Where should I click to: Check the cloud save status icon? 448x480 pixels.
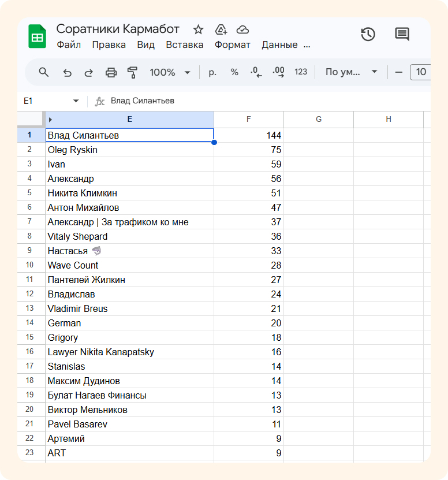click(242, 29)
